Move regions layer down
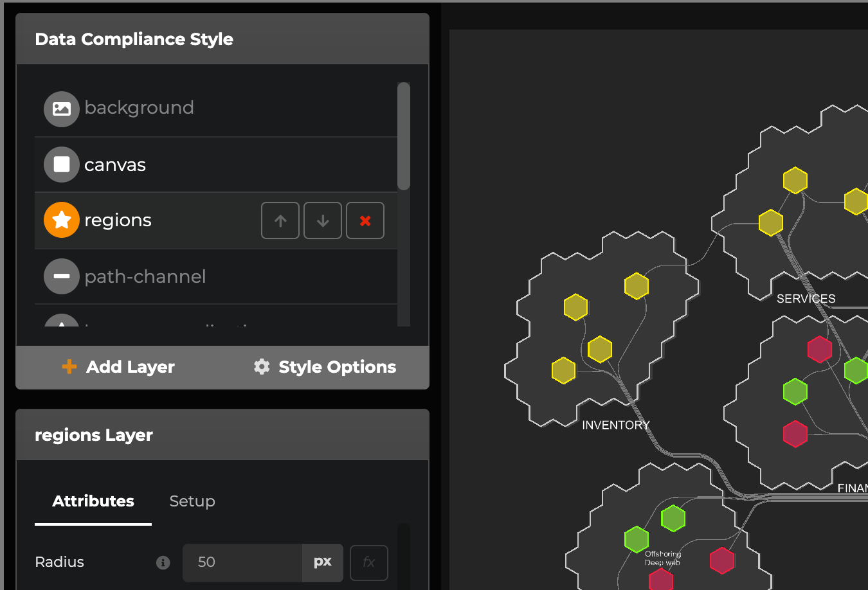This screenshot has width=868, height=590. point(323,220)
